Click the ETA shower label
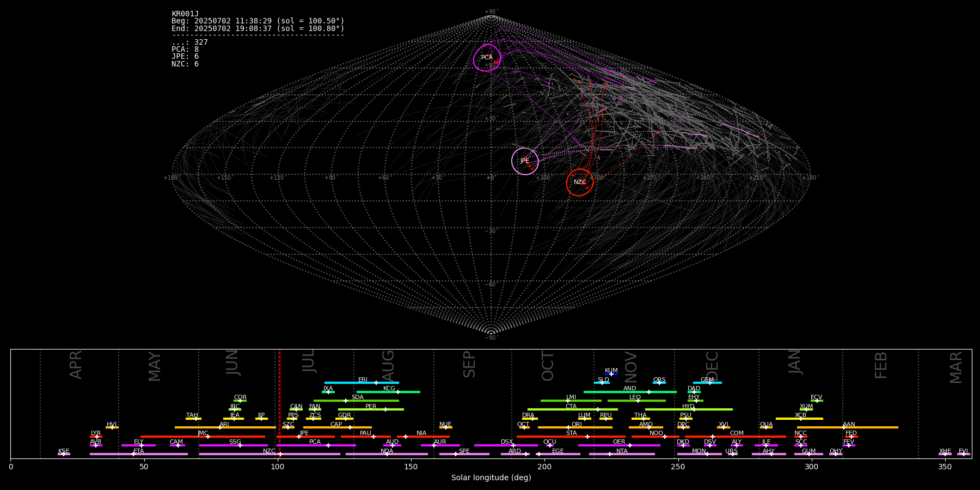The image size is (980, 490). 139,451
